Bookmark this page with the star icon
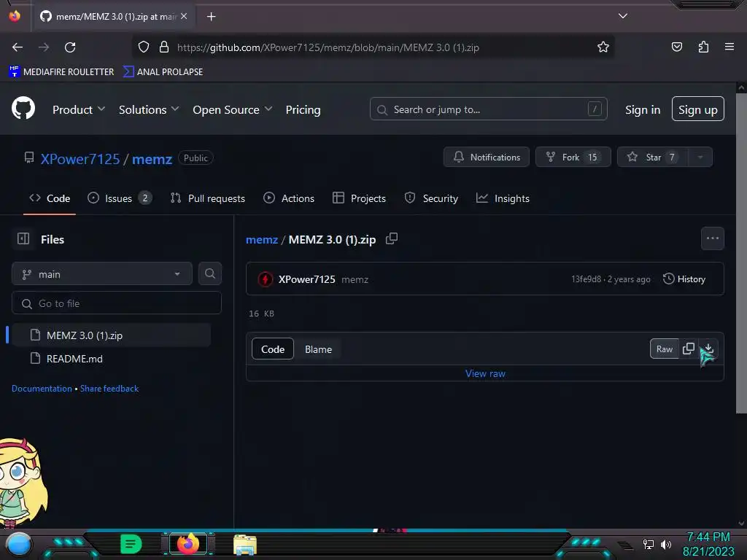Image resolution: width=747 pixels, height=560 pixels. click(x=603, y=47)
